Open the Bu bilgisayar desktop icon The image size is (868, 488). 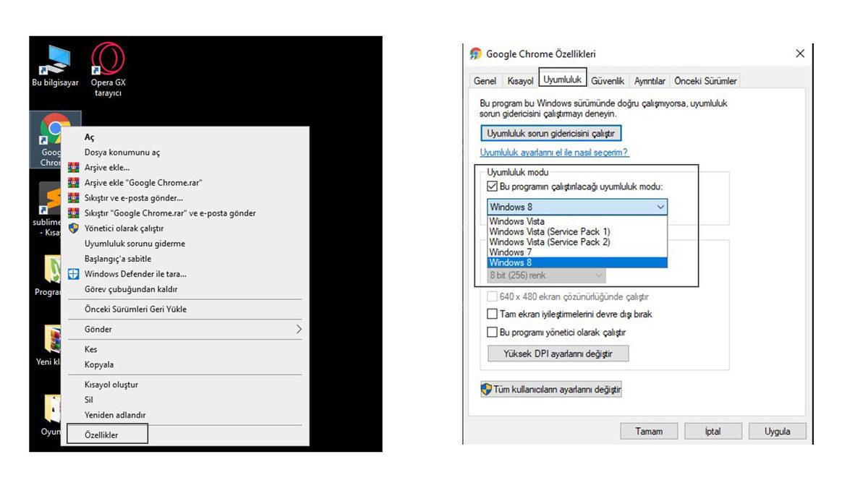coord(55,61)
